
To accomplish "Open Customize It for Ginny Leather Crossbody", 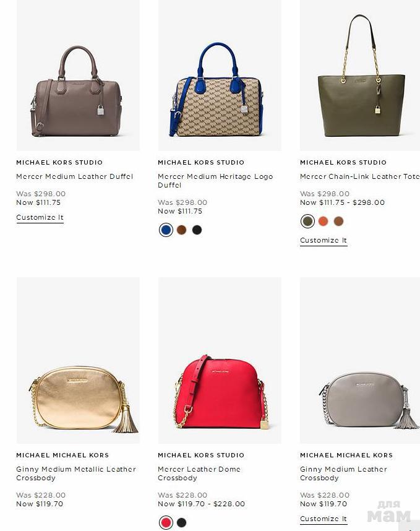I will tap(324, 519).
